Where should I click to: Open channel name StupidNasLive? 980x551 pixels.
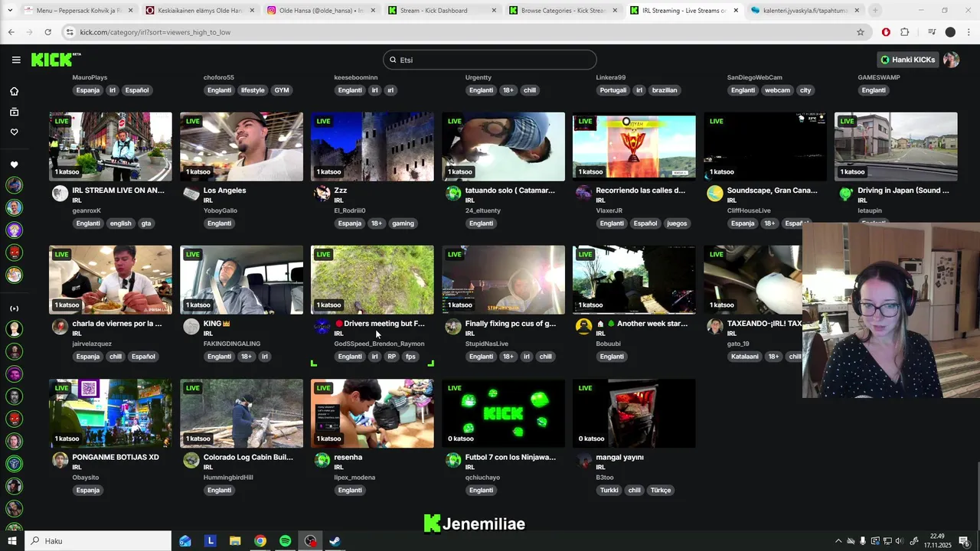pos(487,344)
